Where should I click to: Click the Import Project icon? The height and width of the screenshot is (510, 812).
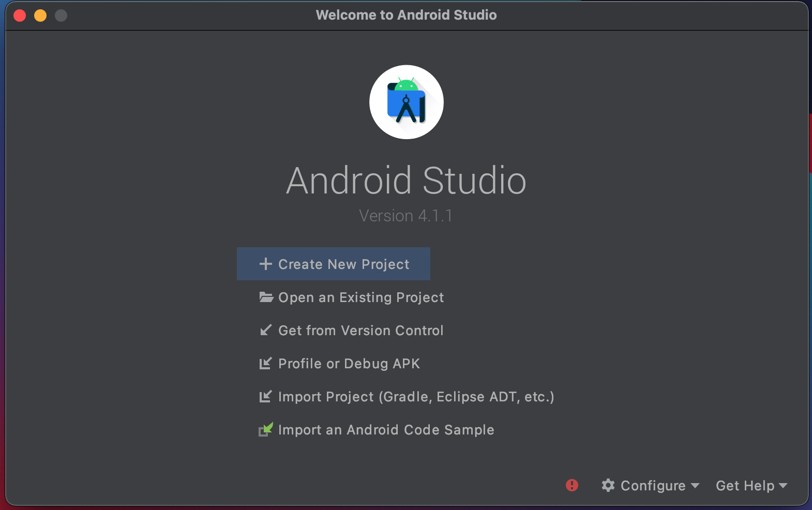click(265, 396)
